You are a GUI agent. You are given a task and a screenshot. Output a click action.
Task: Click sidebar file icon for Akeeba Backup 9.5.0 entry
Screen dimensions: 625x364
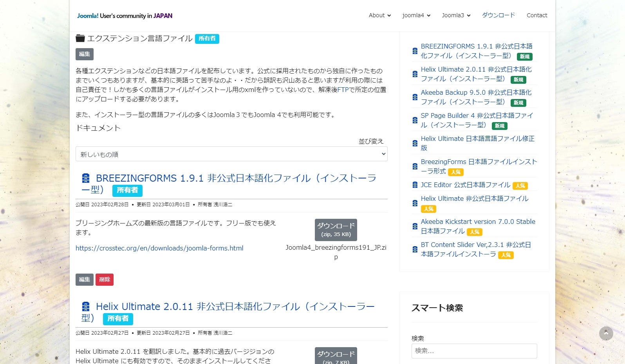click(x=415, y=97)
